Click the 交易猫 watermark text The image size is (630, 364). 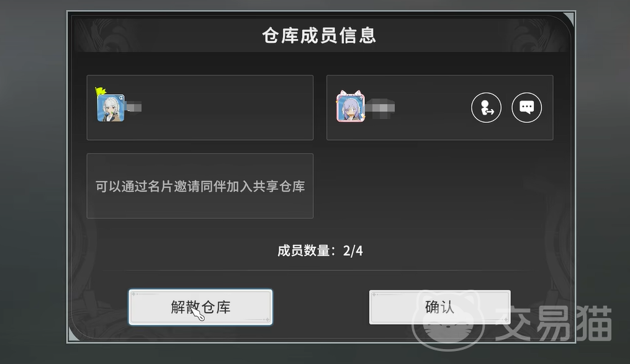[x=554, y=324]
